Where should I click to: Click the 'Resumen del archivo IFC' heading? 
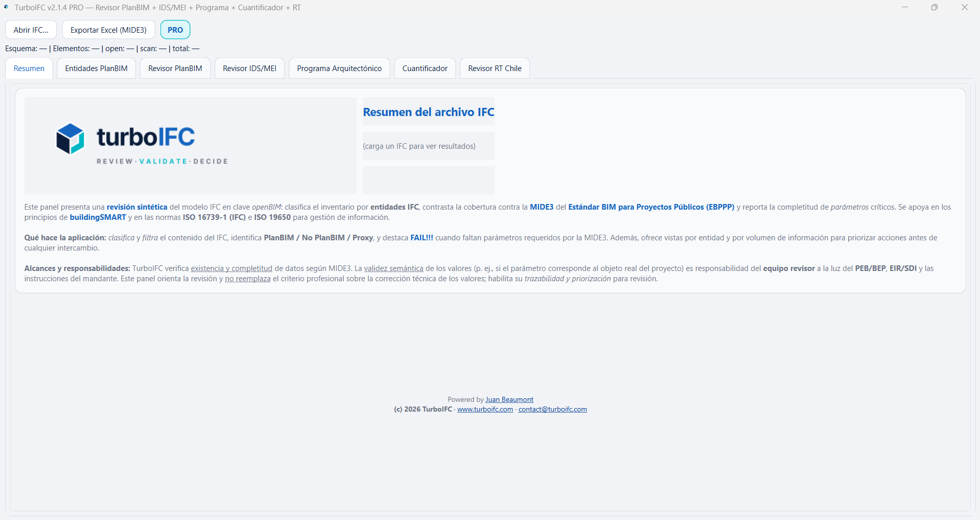(429, 112)
